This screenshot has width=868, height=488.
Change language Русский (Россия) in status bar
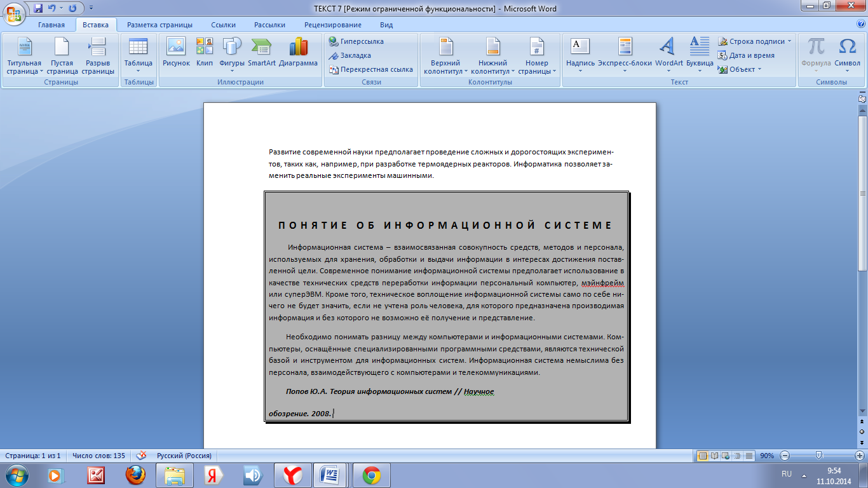184,456
